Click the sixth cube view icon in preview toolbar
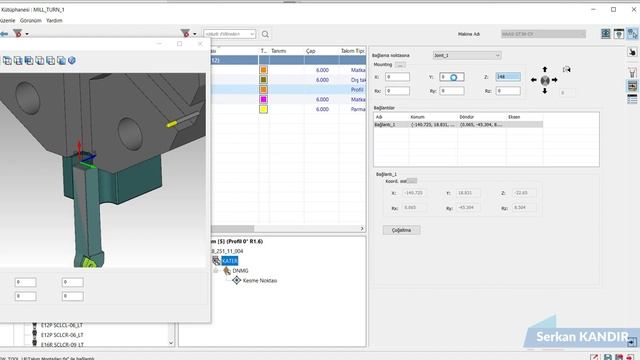640x360 pixels. click(x=61, y=60)
